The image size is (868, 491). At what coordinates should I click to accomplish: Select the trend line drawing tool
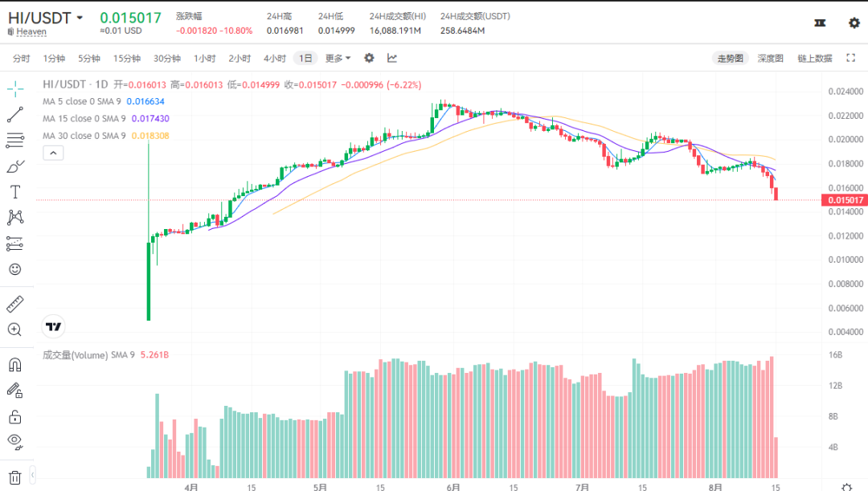[14, 115]
